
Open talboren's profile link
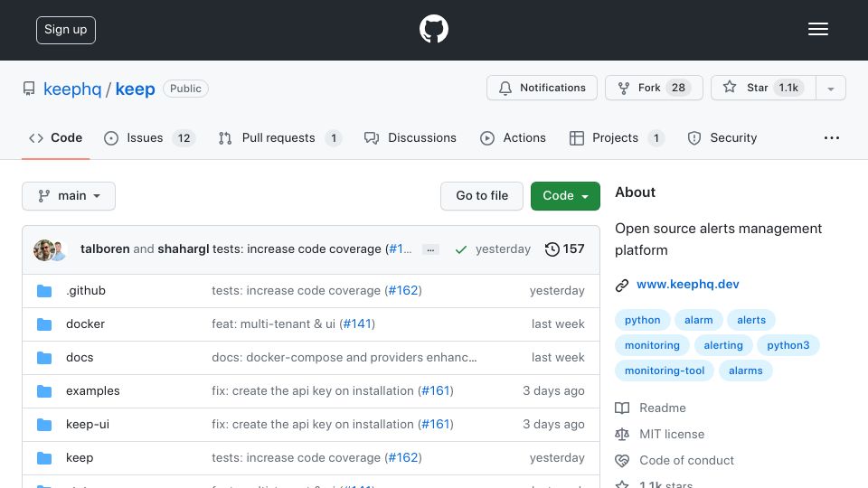coord(105,249)
